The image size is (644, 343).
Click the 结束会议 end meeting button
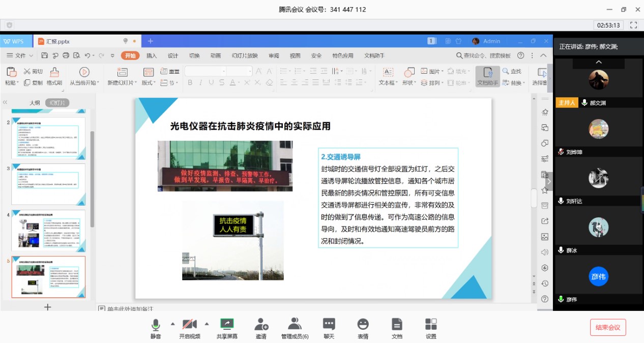(608, 327)
